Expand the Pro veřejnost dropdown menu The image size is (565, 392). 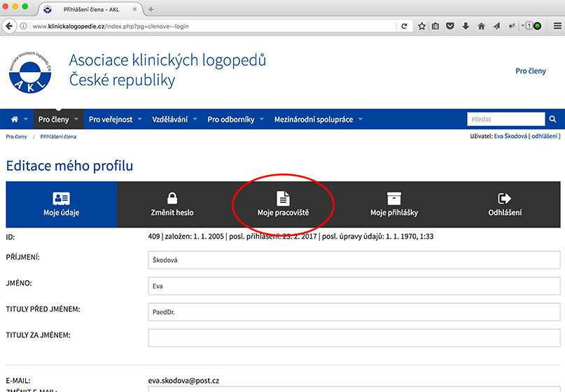pyautogui.click(x=115, y=119)
